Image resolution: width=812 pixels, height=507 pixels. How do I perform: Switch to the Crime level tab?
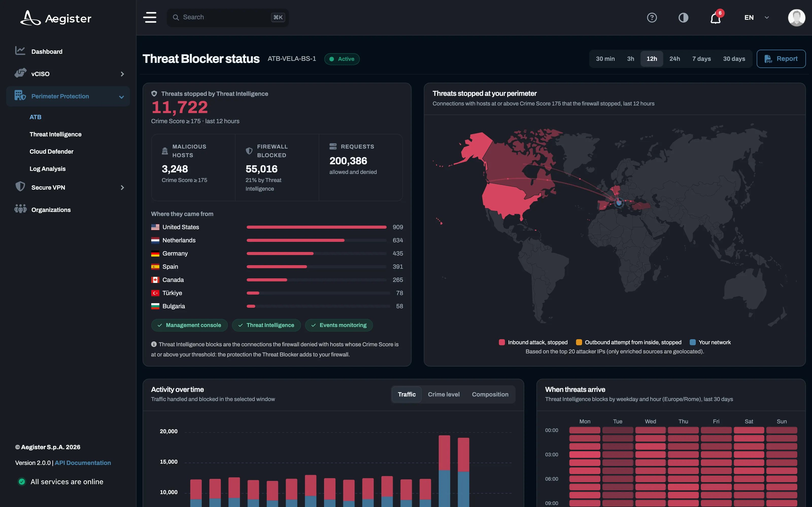pos(443,394)
